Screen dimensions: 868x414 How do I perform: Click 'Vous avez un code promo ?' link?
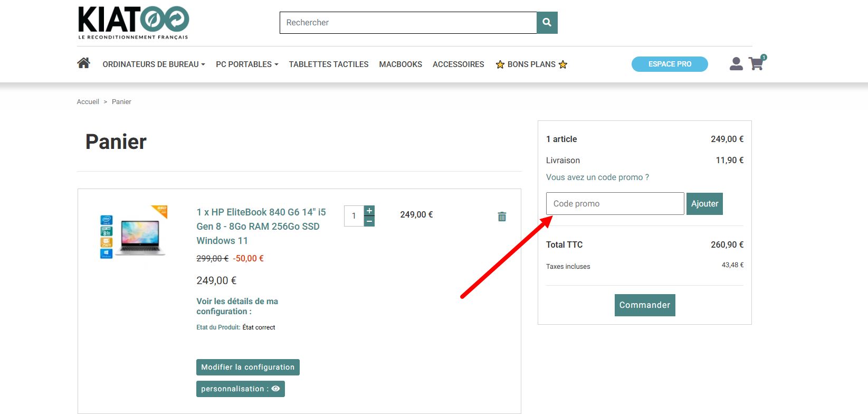pos(597,177)
